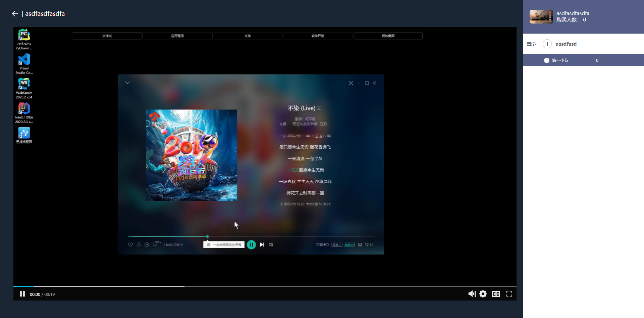
Task: Open the JetBrains PyCharm desktop icon
Action: (x=24, y=40)
